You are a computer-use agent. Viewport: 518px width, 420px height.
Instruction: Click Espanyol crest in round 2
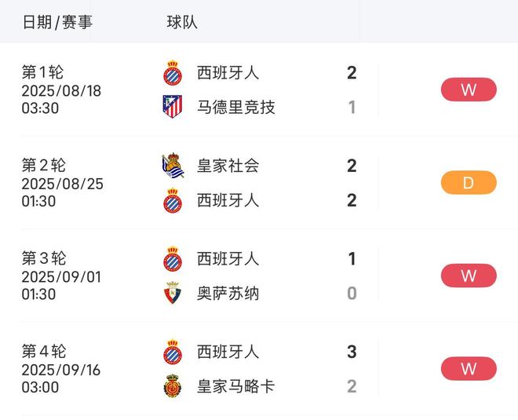172,200
